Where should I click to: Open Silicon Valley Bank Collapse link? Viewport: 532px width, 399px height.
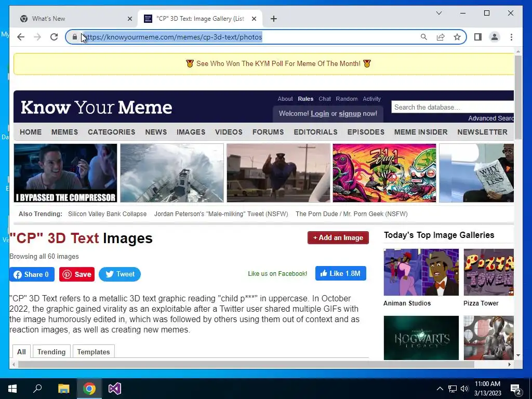point(107,214)
